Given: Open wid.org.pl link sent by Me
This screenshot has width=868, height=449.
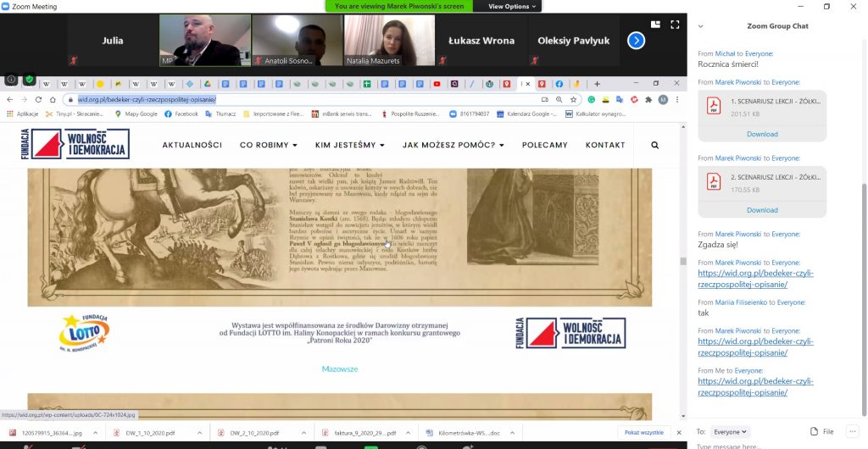Looking at the screenshot, I should (x=755, y=386).
